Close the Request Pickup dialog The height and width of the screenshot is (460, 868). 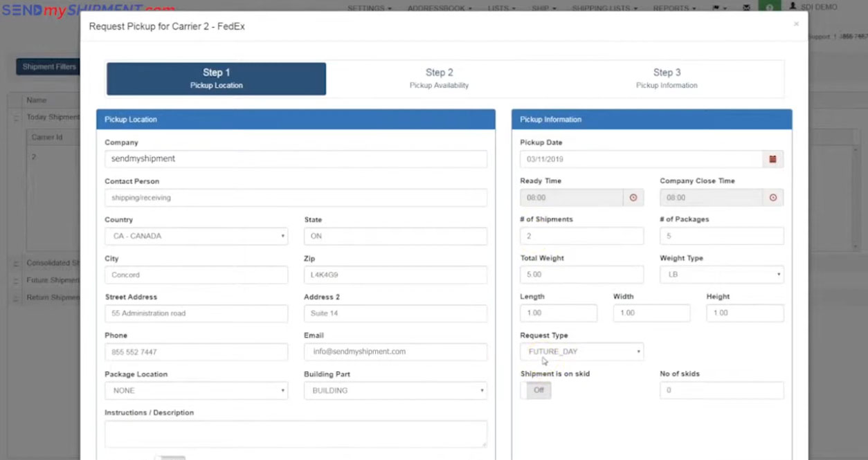tap(796, 24)
